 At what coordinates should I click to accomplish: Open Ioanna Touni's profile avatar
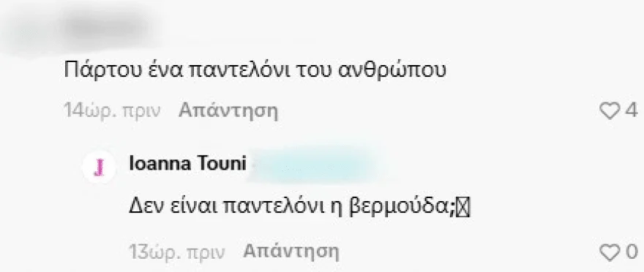99,167
